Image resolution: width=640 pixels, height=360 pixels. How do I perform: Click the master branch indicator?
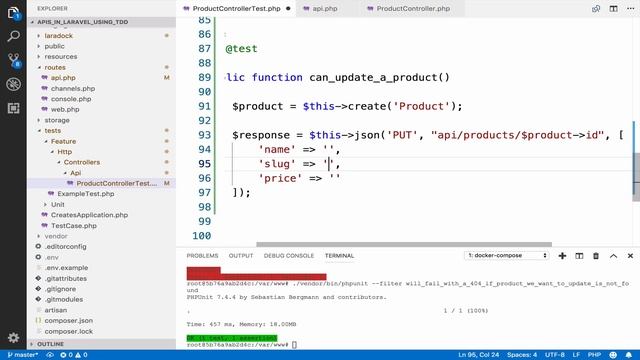click(22, 355)
